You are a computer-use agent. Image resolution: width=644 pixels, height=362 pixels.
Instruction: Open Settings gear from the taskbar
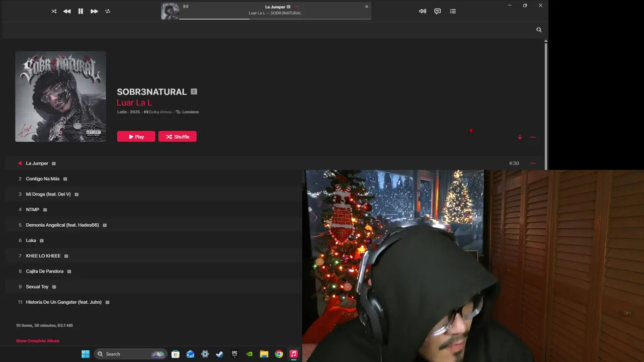(205, 354)
